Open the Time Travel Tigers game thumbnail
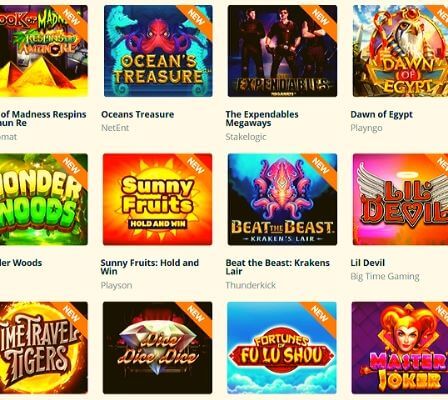This screenshot has width=448, height=400. click(44, 348)
